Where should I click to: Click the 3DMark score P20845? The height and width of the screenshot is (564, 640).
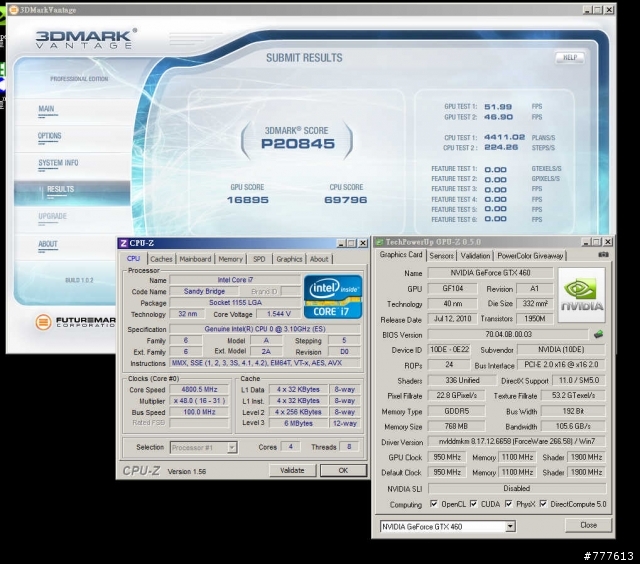(298, 144)
